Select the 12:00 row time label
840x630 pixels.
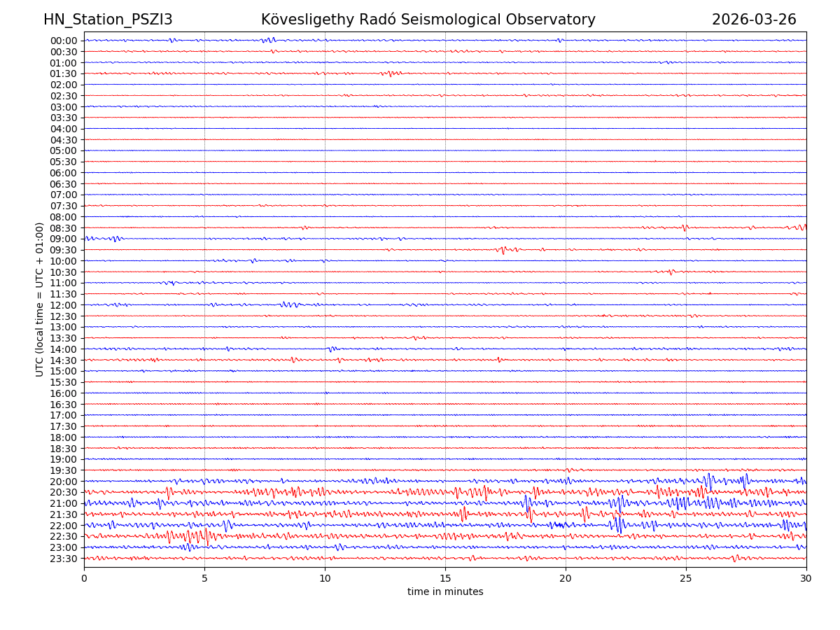pos(64,305)
